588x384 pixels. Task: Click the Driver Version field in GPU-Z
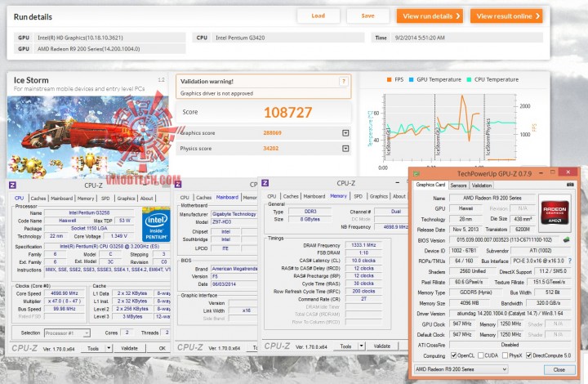(x=510, y=313)
